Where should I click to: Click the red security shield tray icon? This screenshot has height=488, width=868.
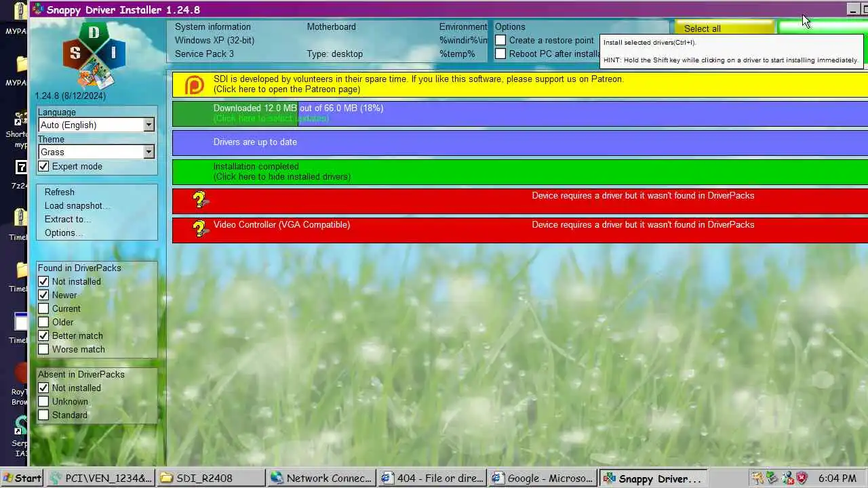point(802,478)
